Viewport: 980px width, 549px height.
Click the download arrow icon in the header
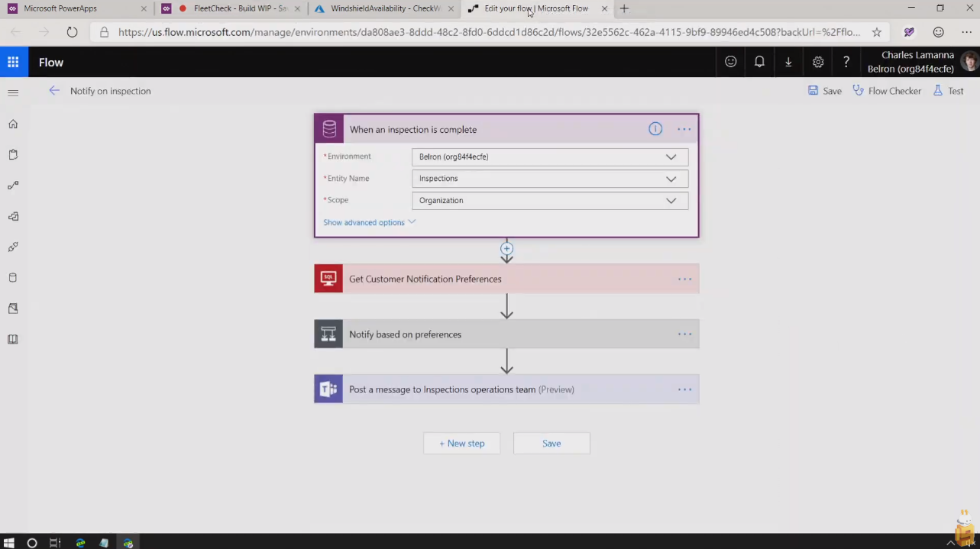[788, 62]
